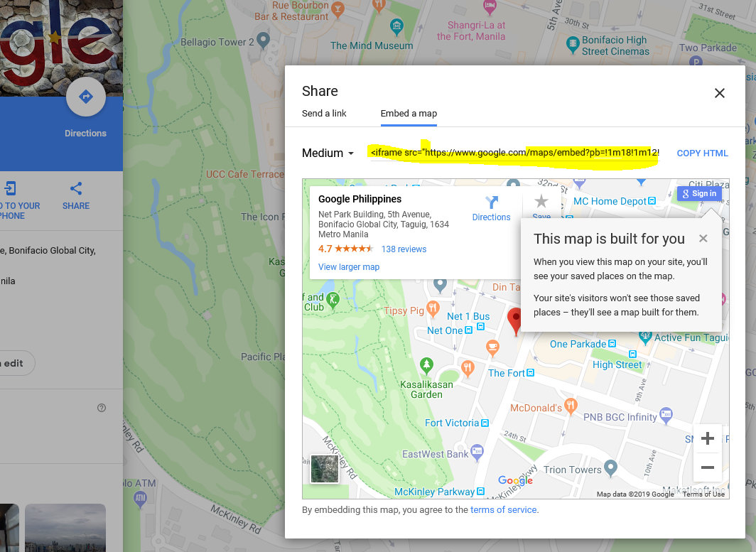Click the Share icon in the sidebar
756x552 pixels.
pos(76,188)
